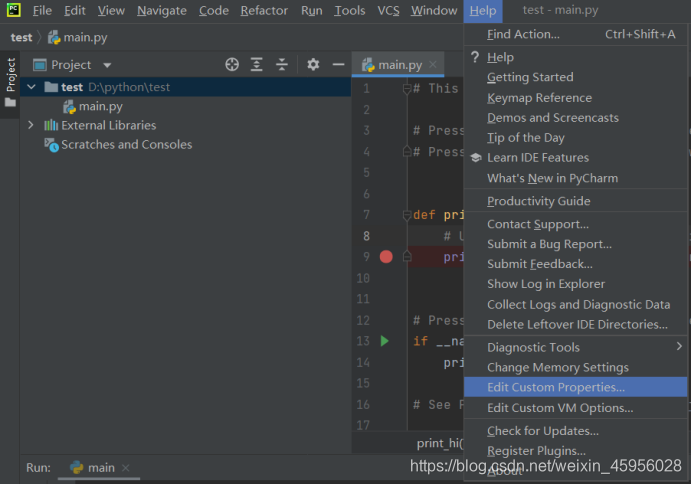Open the Navigate menu
The image size is (692, 485).
click(162, 11)
